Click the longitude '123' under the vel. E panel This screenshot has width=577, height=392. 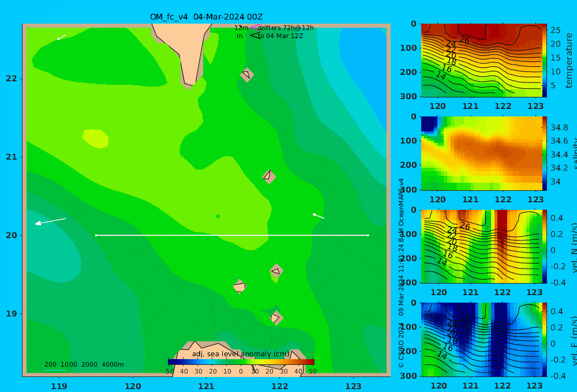pyautogui.click(x=534, y=386)
